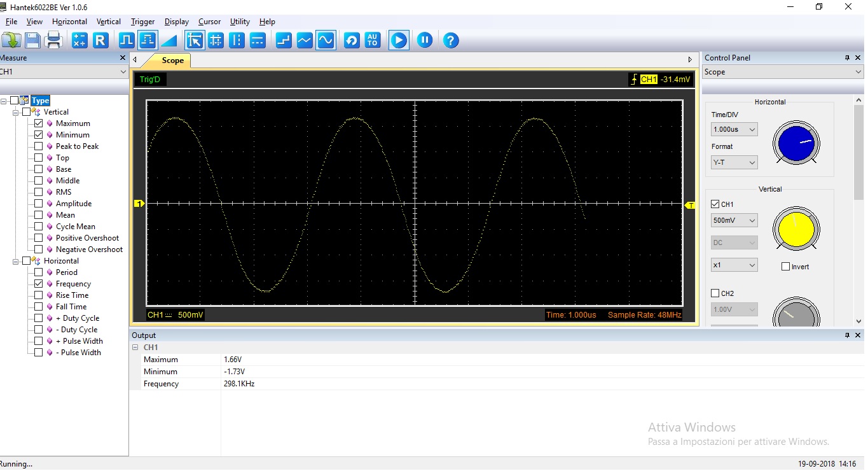Pause acquisition with the pause icon
Image resolution: width=868 pixels, height=471 pixels.
[425, 41]
